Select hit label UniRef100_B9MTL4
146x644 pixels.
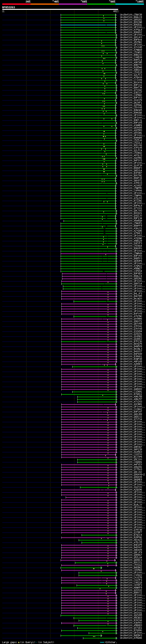point(131,60)
